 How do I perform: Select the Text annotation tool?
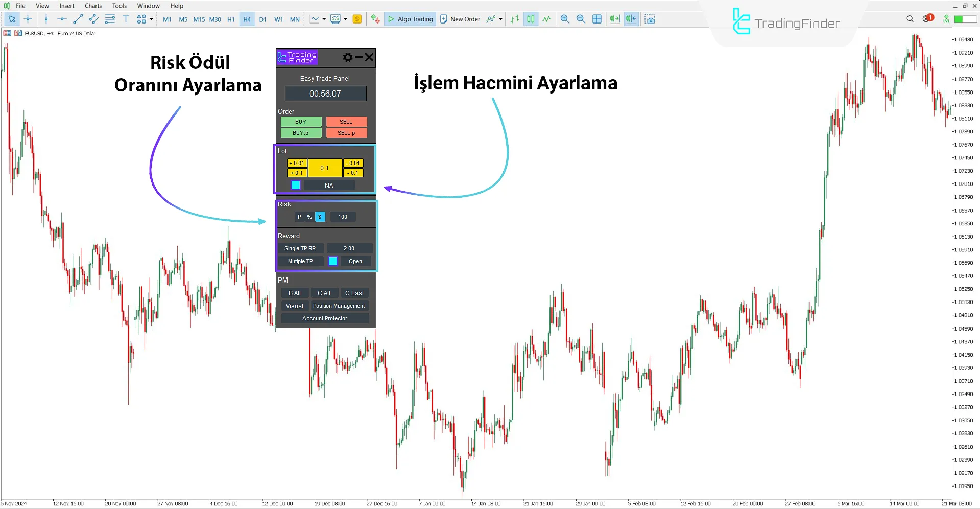pos(126,19)
